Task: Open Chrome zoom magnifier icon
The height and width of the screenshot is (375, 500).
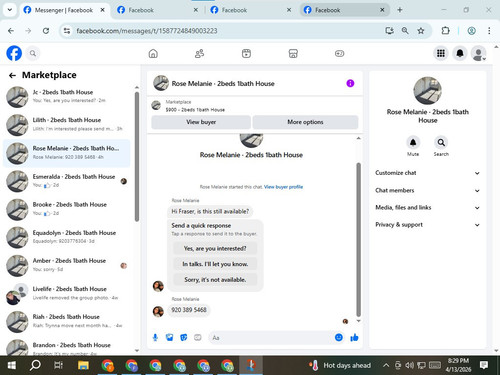Action: click(405, 31)
